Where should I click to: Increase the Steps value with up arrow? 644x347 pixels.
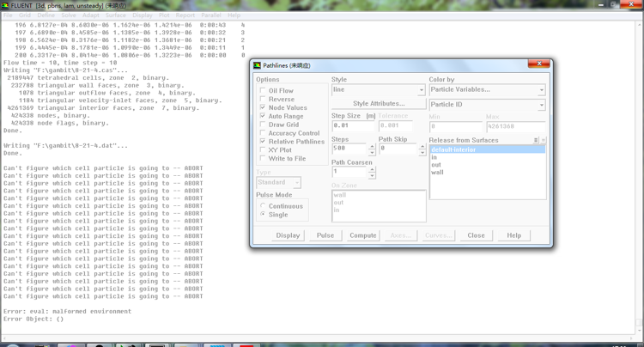(372, 145)
